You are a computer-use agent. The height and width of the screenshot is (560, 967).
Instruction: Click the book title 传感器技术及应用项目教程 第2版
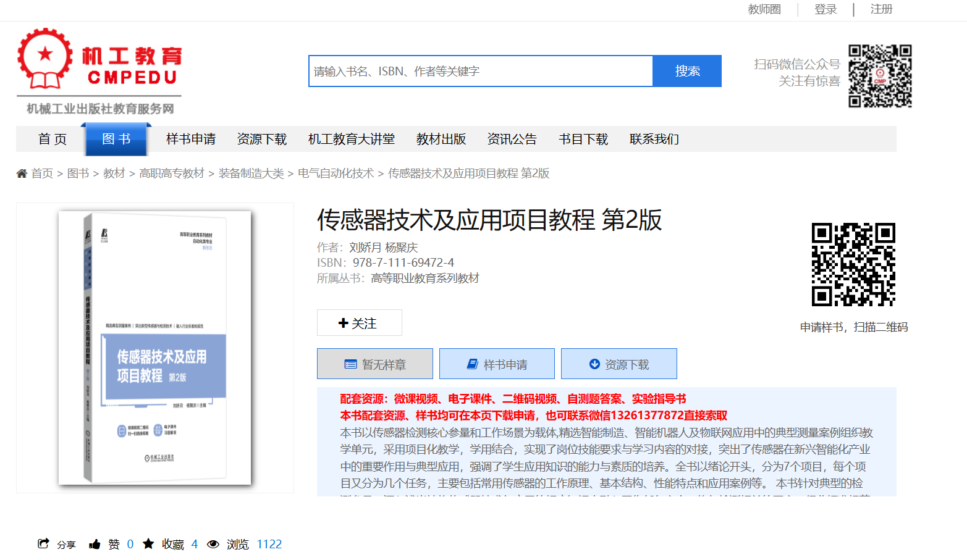click(x=489, y=220)
